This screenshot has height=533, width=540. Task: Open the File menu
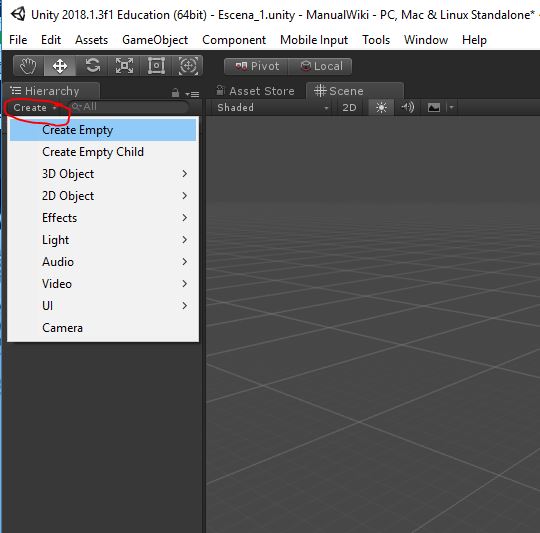pyautogui.click(x=18, y=40)
